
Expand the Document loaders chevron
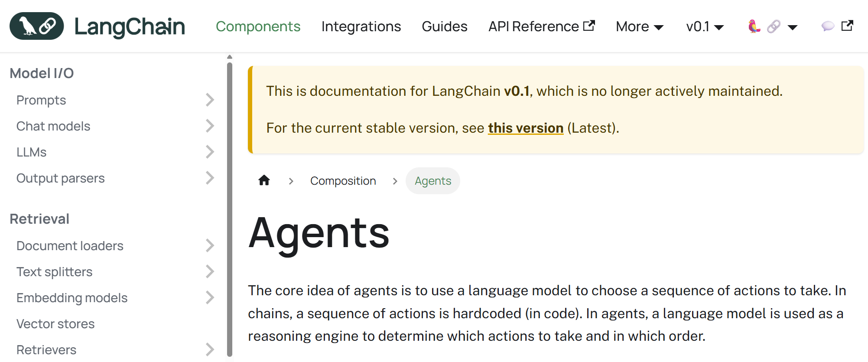[x=210, y=246]
